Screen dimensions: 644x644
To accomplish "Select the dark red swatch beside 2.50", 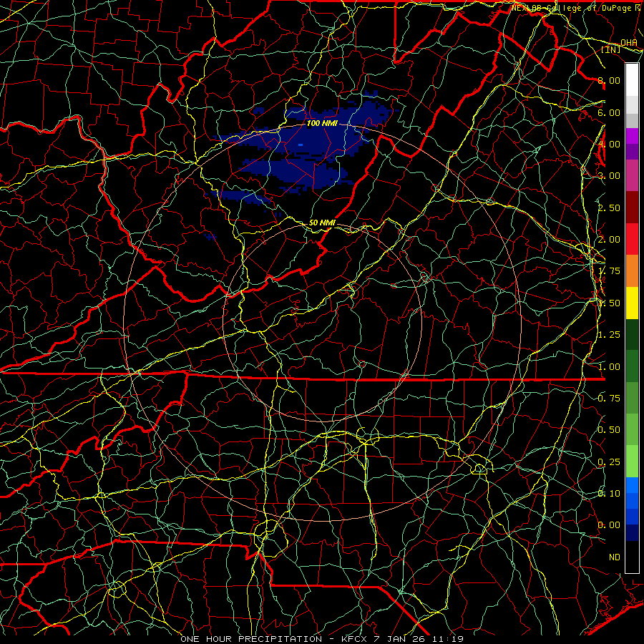I will click(x=632, y=208).
